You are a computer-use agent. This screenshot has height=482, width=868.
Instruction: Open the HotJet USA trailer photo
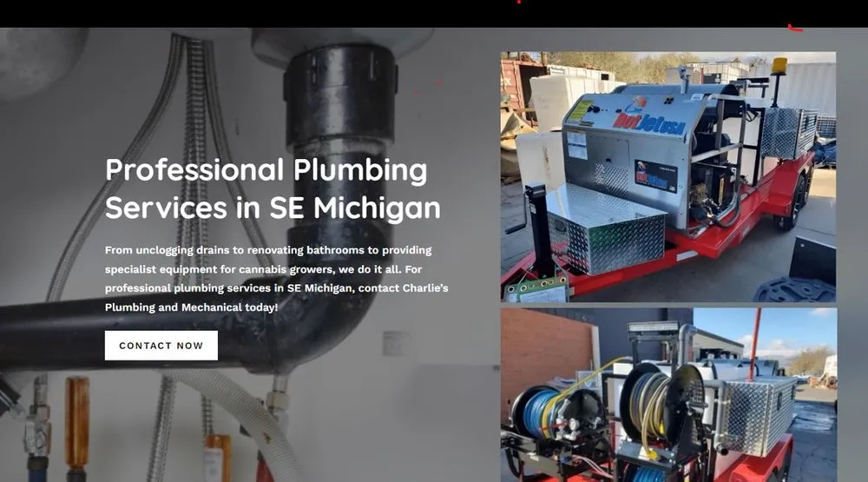[x=668, y=177]
